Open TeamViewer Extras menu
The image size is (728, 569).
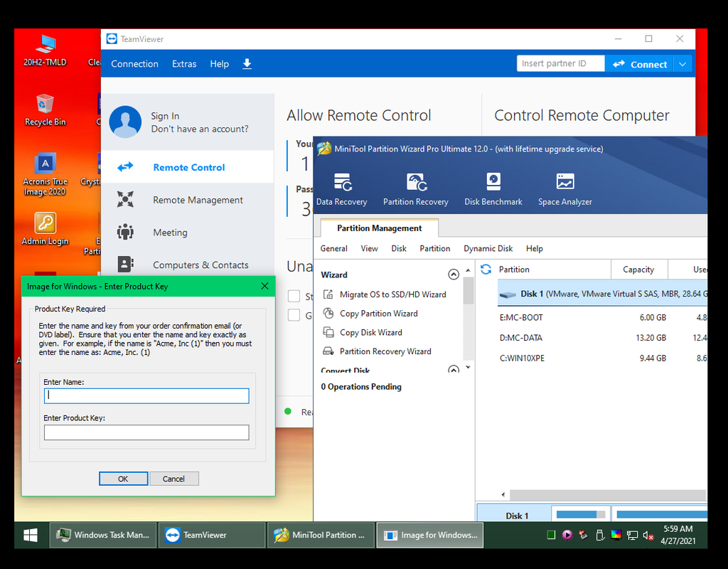click(184, 64)
